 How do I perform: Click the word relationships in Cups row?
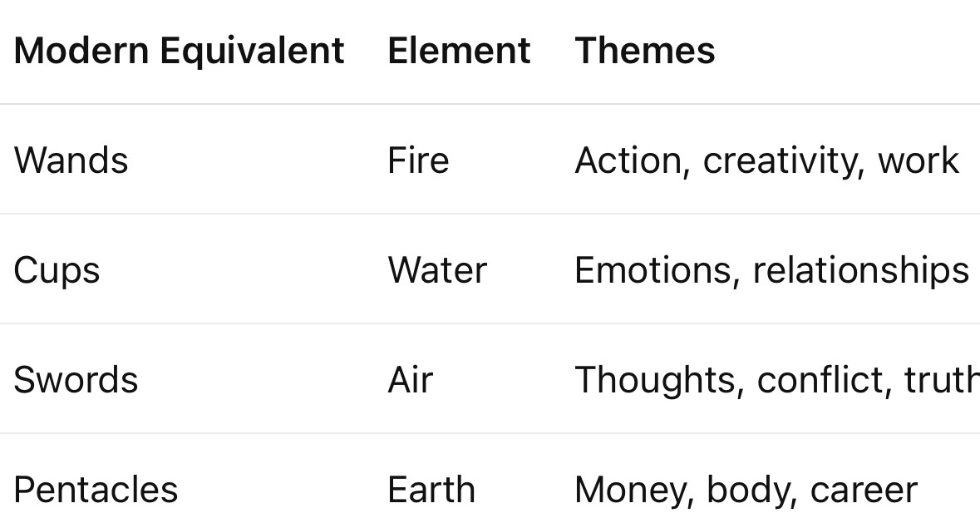tap(861, 271)
